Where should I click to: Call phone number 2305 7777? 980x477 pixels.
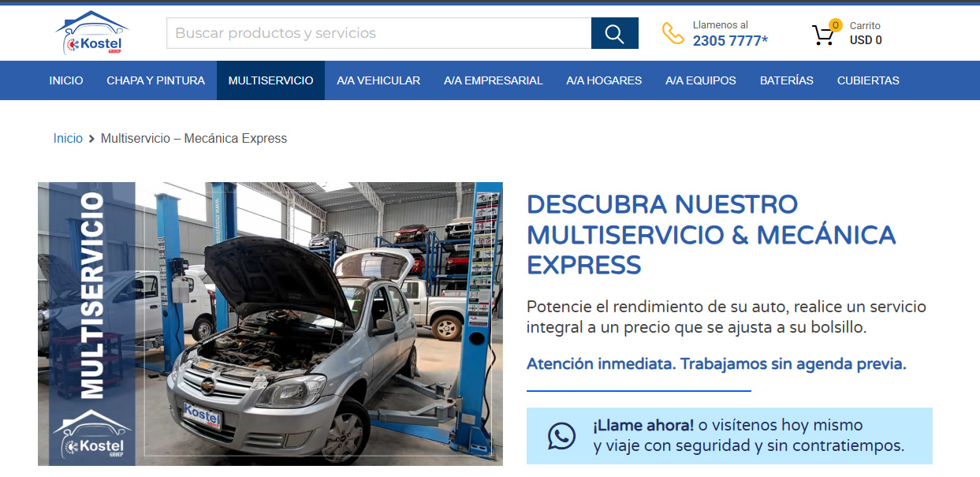tap(729, 41)
